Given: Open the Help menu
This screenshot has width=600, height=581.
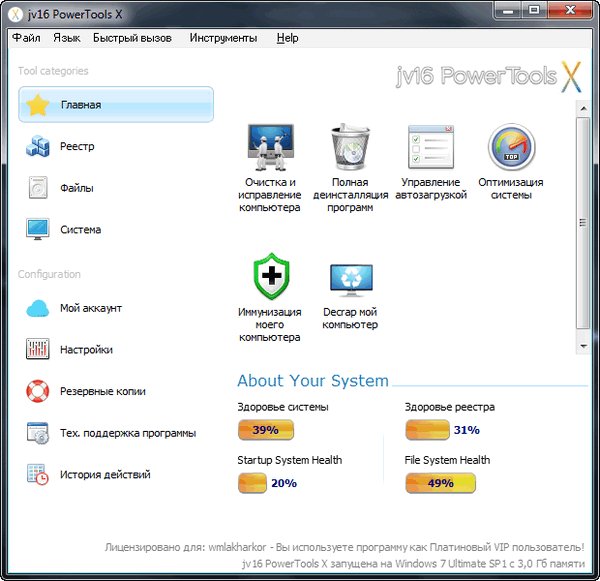Looking at the screenshot, I should click(x=287, y=38).
